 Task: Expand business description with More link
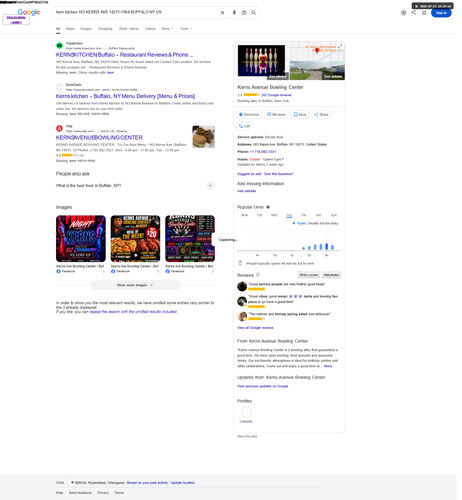(x=328, y=366)
